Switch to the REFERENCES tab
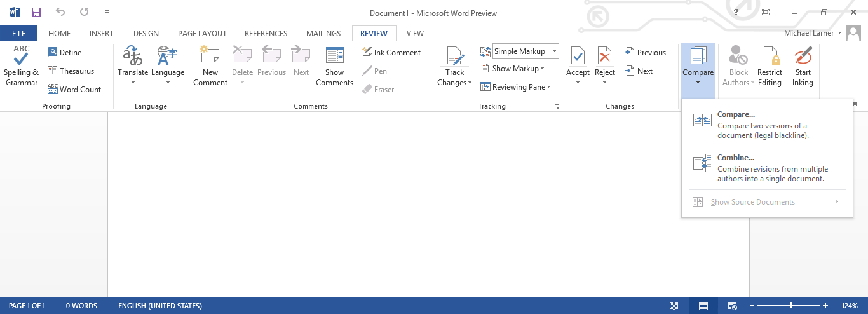 click(x=266, y=34)
